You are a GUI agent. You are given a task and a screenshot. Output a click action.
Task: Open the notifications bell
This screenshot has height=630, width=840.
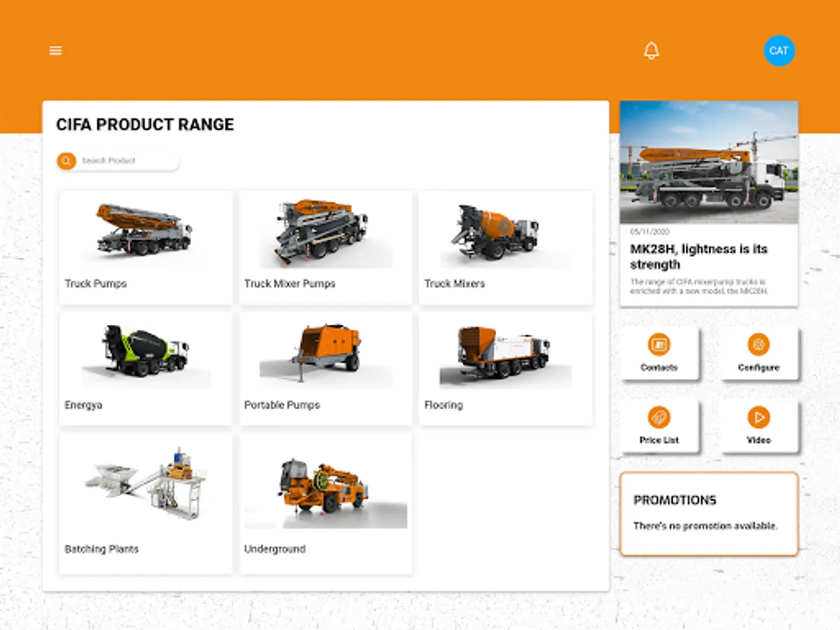pos(651,50)
